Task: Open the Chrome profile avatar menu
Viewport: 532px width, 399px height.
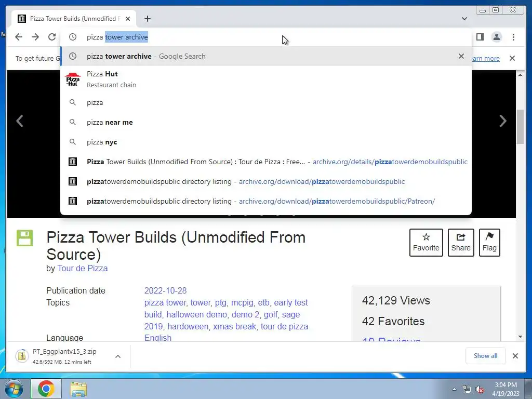Action: [x=496, y=37]
